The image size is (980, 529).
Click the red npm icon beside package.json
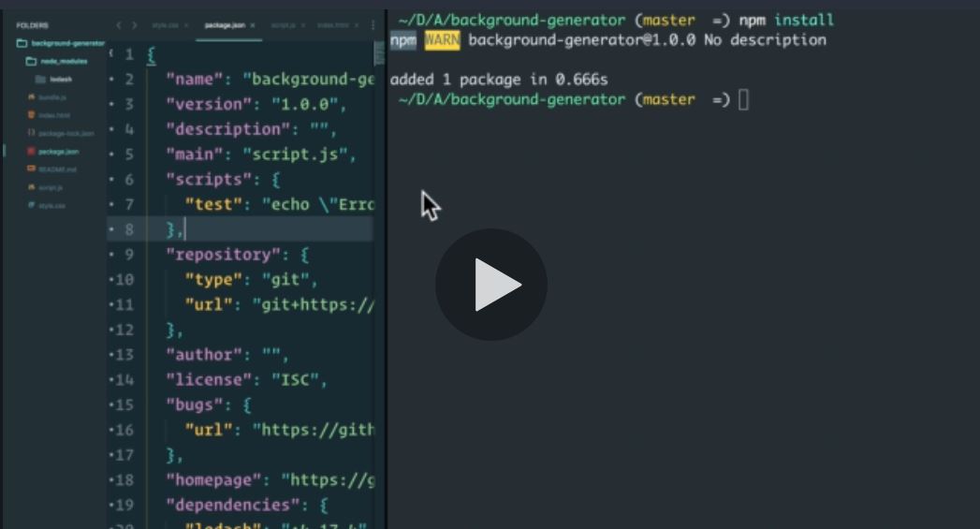coord(31,152)
